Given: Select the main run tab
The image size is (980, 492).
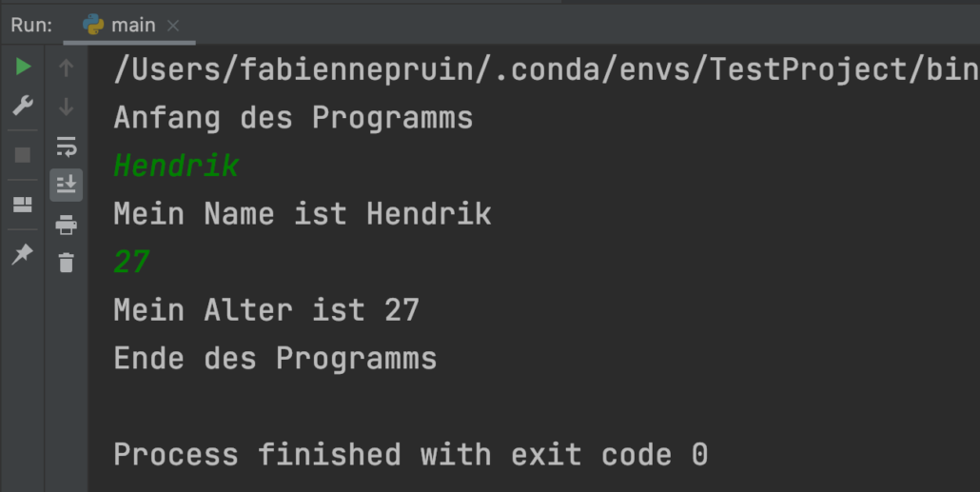Looking at the screenshot, I should point(132,26).
